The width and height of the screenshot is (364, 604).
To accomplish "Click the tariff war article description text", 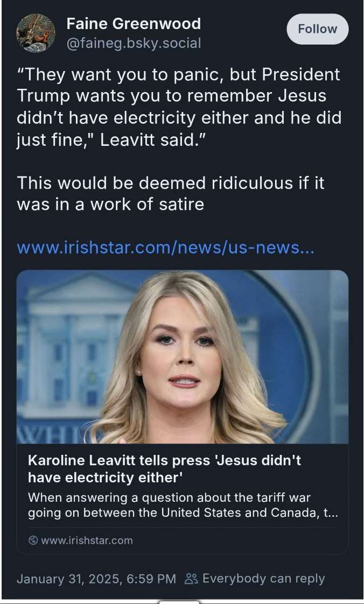I will [x=183, y=505].
